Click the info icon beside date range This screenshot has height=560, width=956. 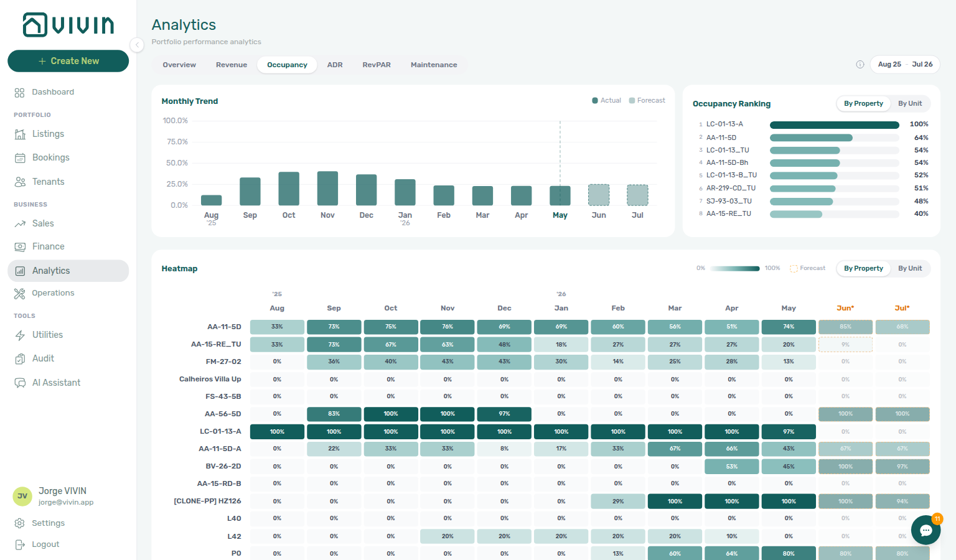(x=860, y=64)
